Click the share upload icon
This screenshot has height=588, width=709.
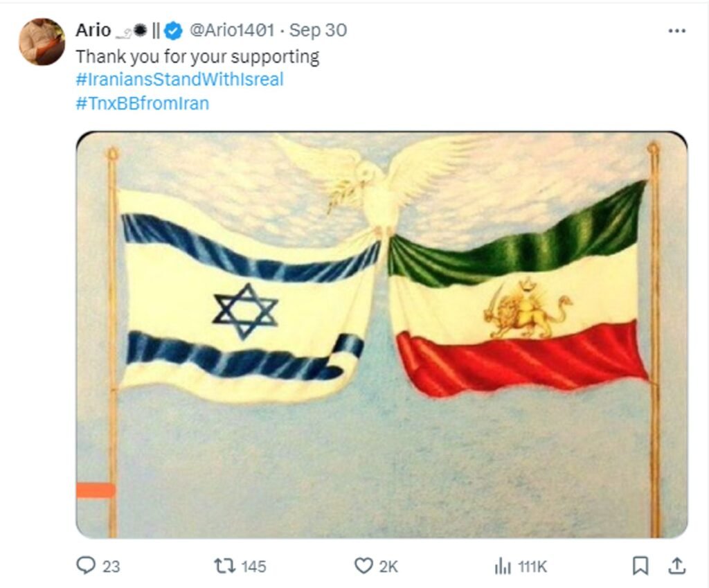coord(677,566)
